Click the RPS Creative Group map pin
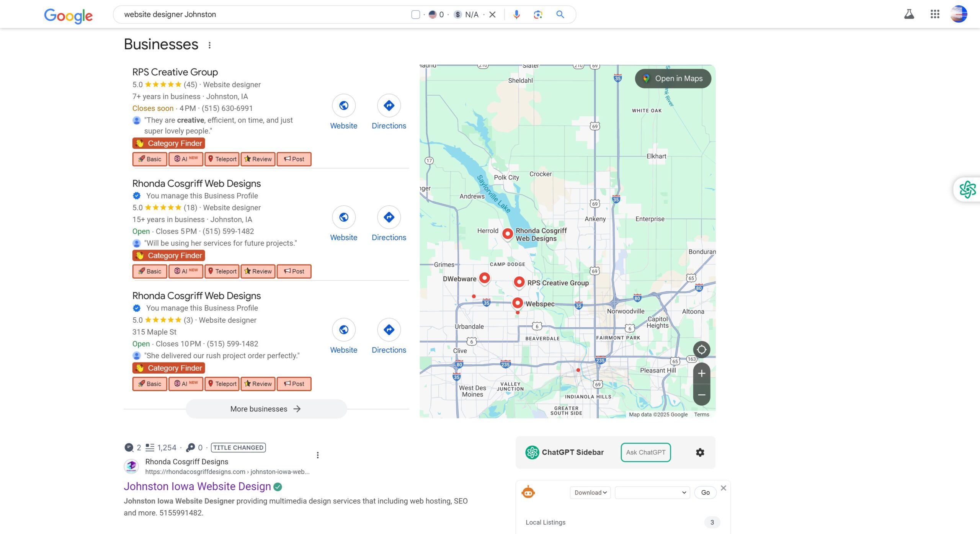980x534 pixels. pos(519,282)
